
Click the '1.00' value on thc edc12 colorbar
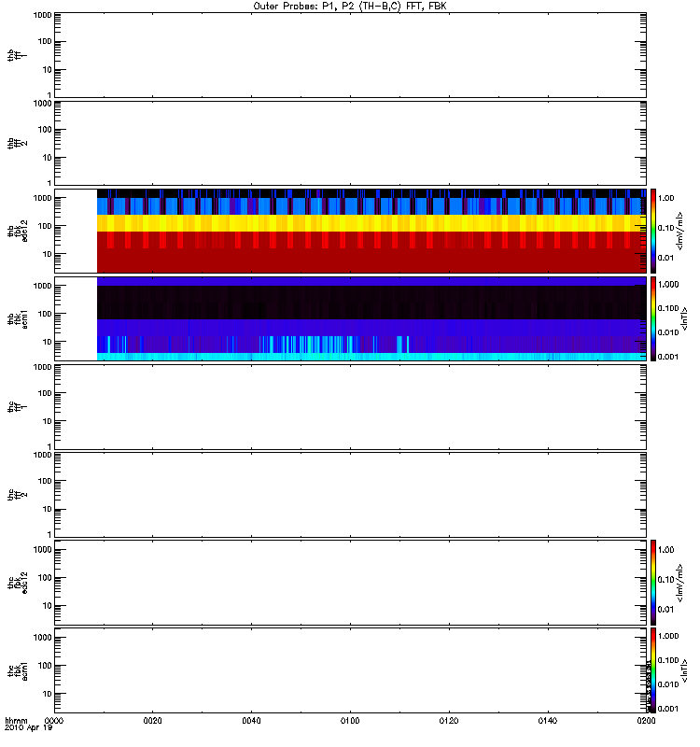[666, 550]
